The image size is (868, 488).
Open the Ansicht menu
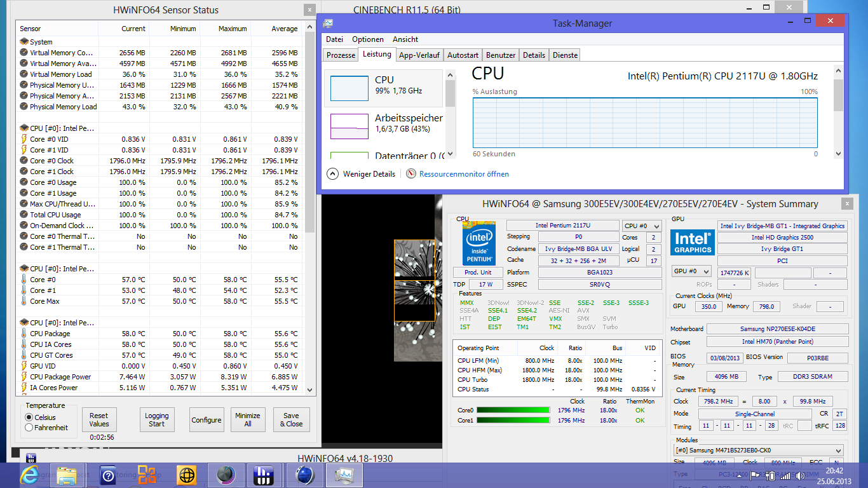click(x=405, y=39)
